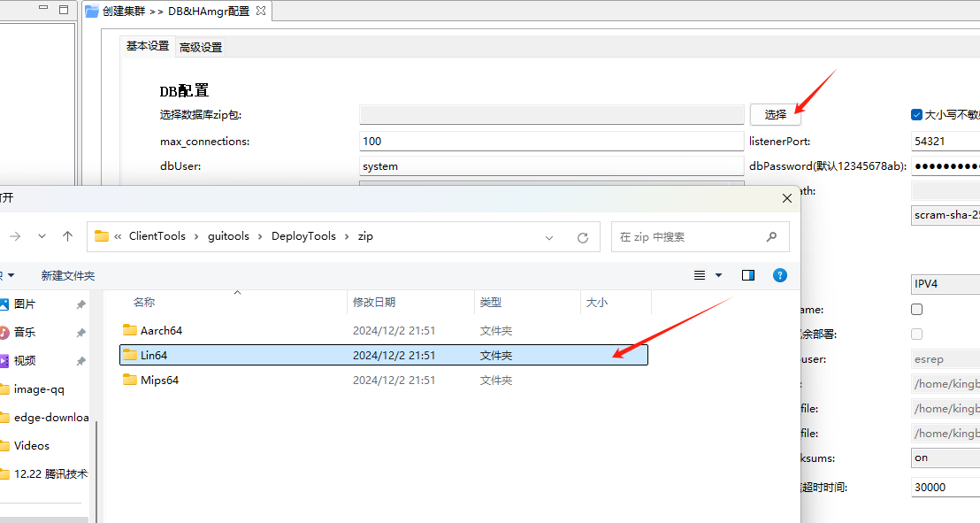The height and width of the screenshot is (523, 980).
Task: Open the Aarch64 folder
Action: [161, 330]
